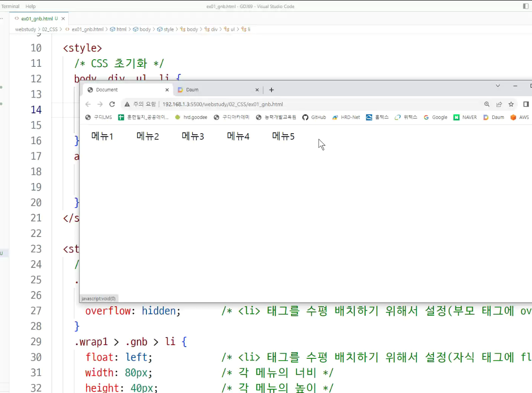Select the webstudy breadcrumb
Viewport: 532px width, 393px height.
[x=26, y=29]
